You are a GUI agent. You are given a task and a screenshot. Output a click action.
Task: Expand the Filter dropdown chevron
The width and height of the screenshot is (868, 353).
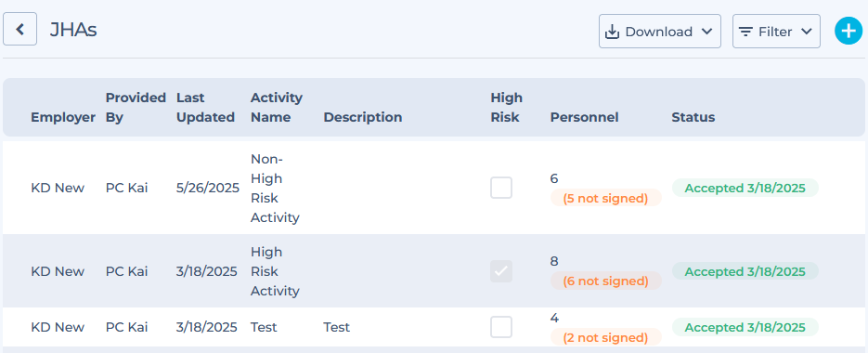pos(807,32)
